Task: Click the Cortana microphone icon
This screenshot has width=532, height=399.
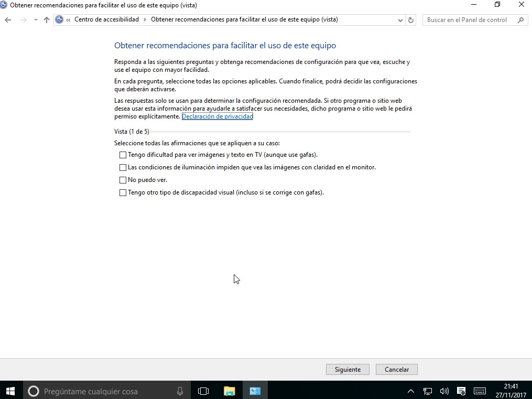Action: click(180, 391)
